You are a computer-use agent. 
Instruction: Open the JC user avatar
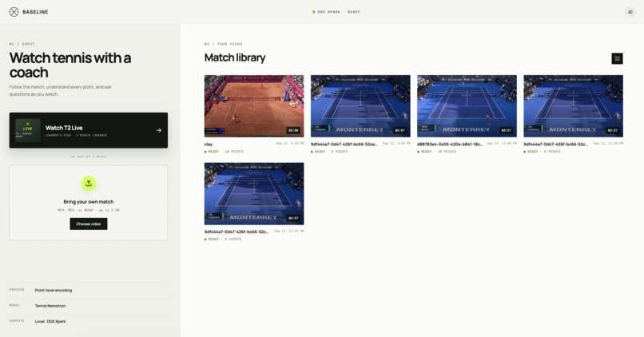pyautogui.click(x=630, y=12)
